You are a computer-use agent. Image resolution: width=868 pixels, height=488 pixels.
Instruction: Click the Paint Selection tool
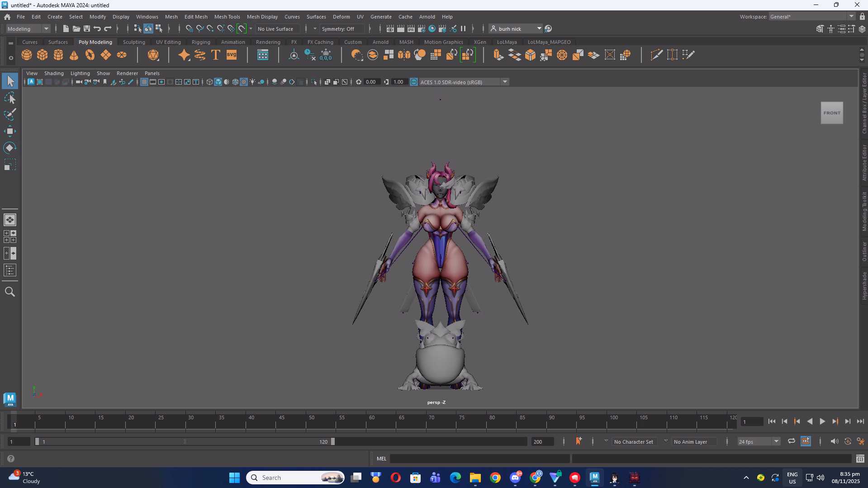pyautogui.click(x=9, y=114)
